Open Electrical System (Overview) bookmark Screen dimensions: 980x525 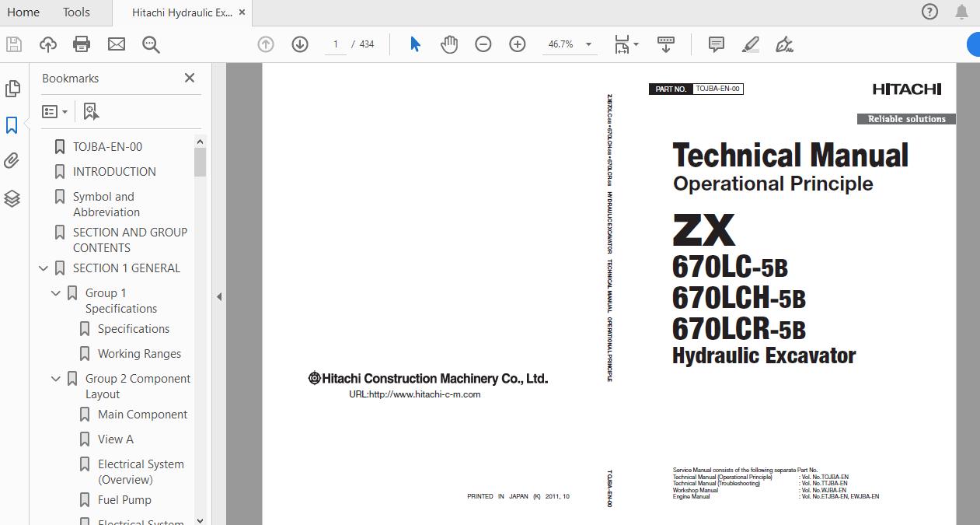tap(141, 472)
